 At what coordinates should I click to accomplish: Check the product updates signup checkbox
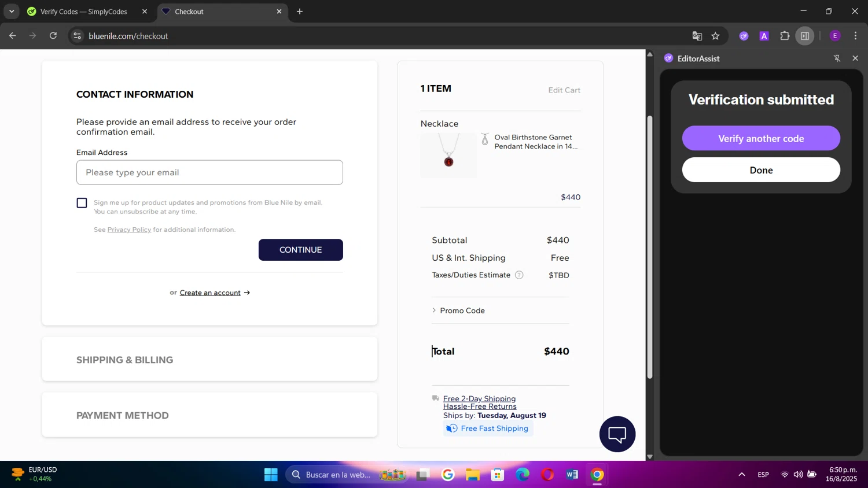pyautogui.click(x=82, y=203)
